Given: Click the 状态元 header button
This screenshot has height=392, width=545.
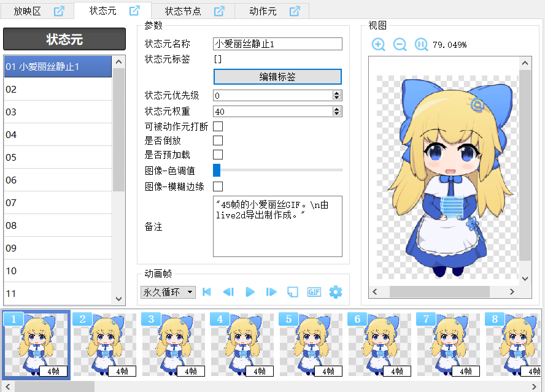Looking at the screenshot, I should [x=64, y=39].
